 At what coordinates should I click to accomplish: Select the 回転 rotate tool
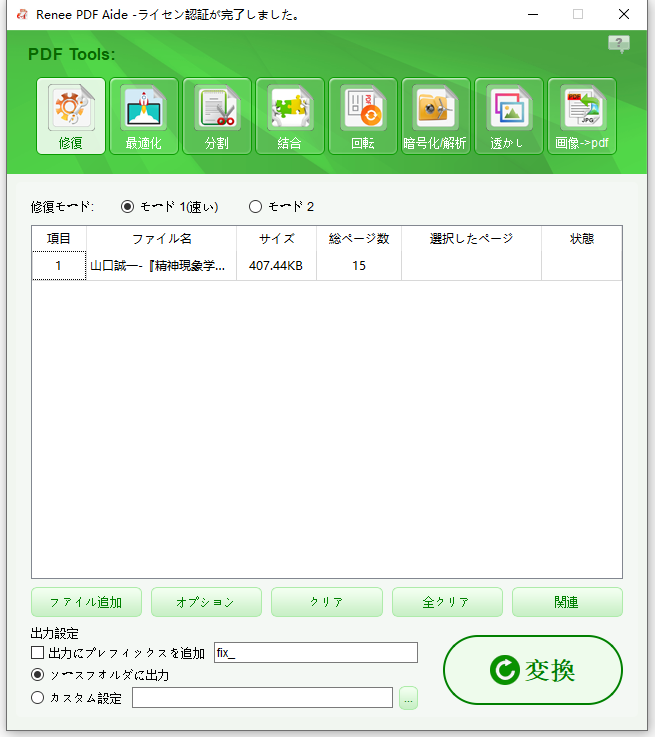363,116
